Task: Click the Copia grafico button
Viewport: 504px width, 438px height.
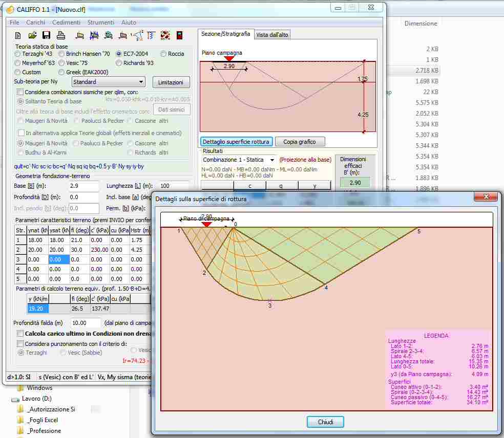Action: click(300, 142)
